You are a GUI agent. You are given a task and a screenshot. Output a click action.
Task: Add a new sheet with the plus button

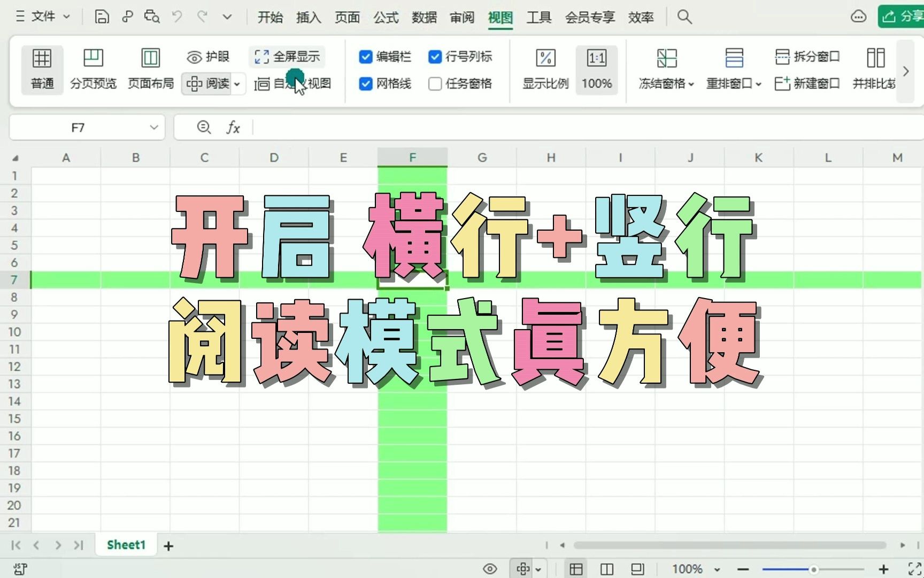click(168, 545)
